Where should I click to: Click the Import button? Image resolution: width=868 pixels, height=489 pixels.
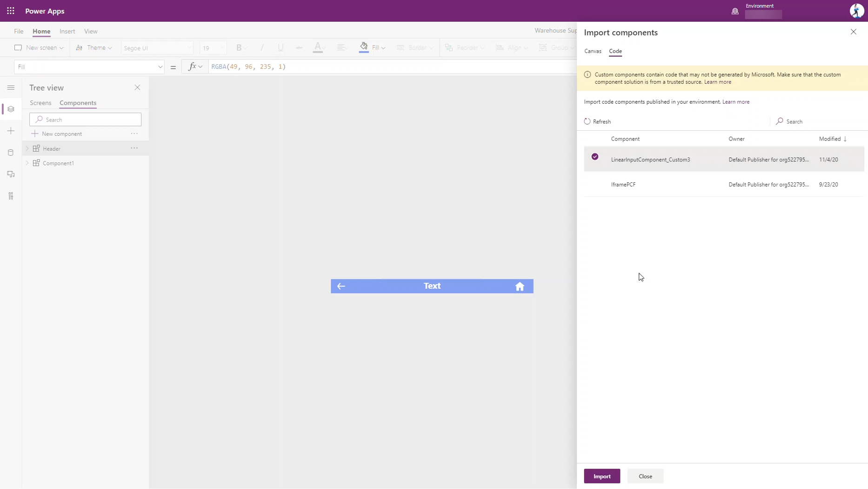[x=602, y=476]
